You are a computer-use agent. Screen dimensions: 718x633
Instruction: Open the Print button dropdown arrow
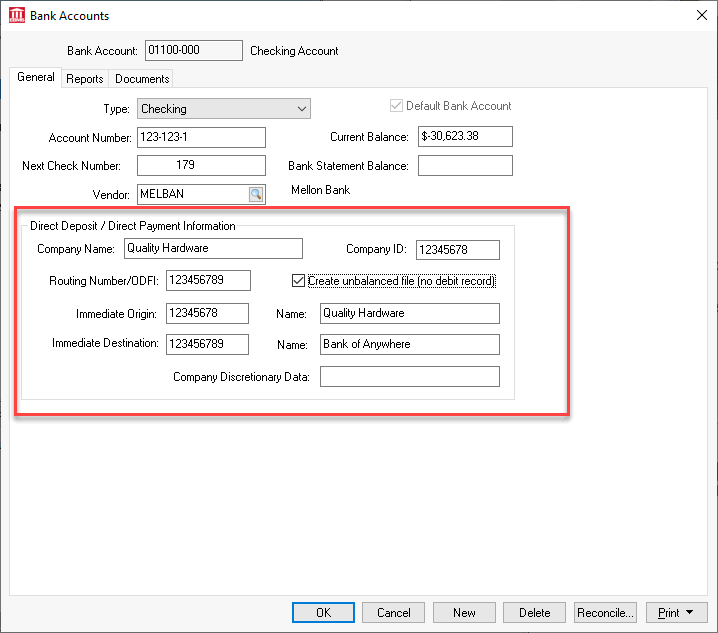click(690, 612)
